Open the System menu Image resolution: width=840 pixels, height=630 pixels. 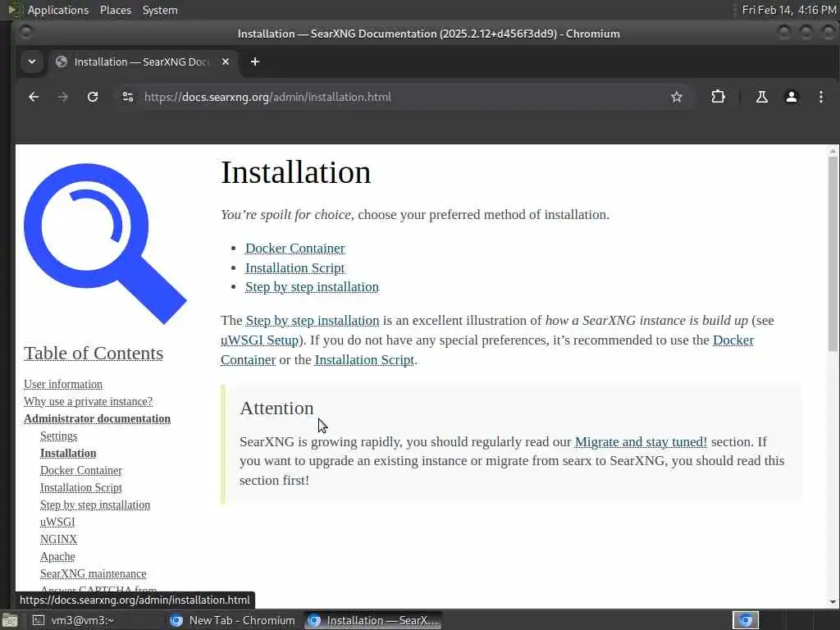(x=160, y=10)
